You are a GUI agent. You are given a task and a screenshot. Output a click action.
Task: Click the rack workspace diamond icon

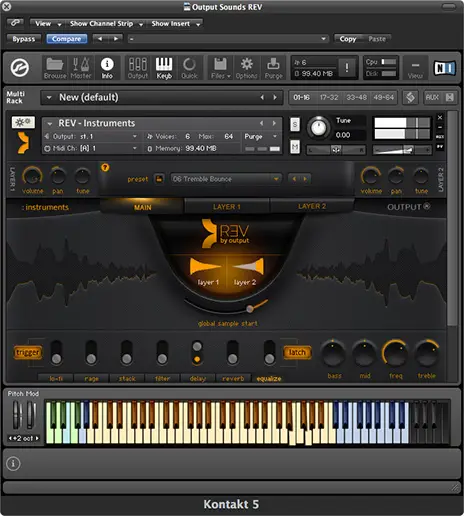[410, 97]
